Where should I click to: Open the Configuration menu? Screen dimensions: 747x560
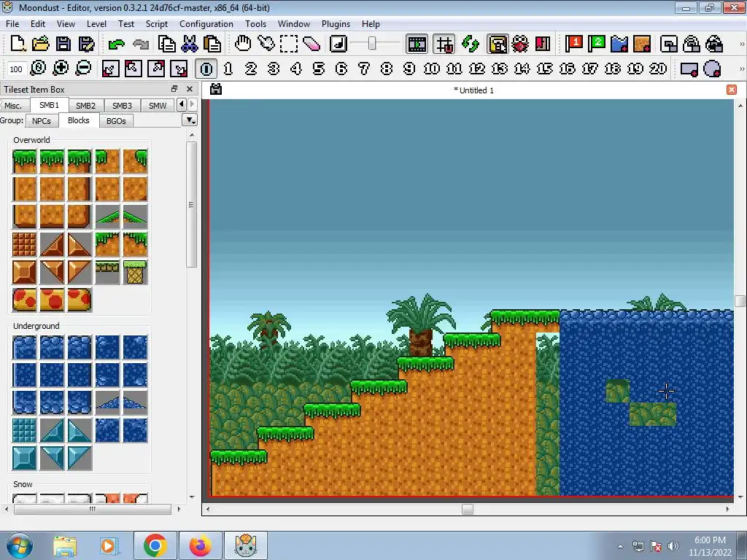pyautogui.click(x=206, y=24)
